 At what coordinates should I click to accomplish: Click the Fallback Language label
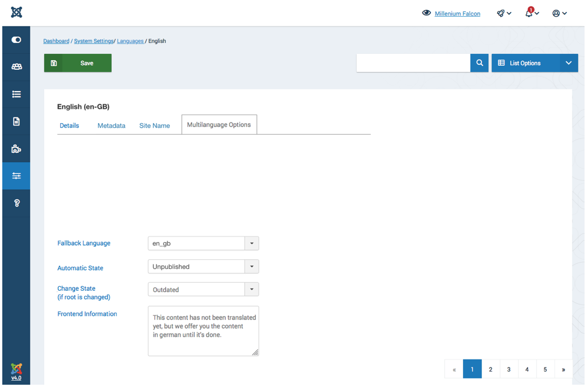pos(84,243)
